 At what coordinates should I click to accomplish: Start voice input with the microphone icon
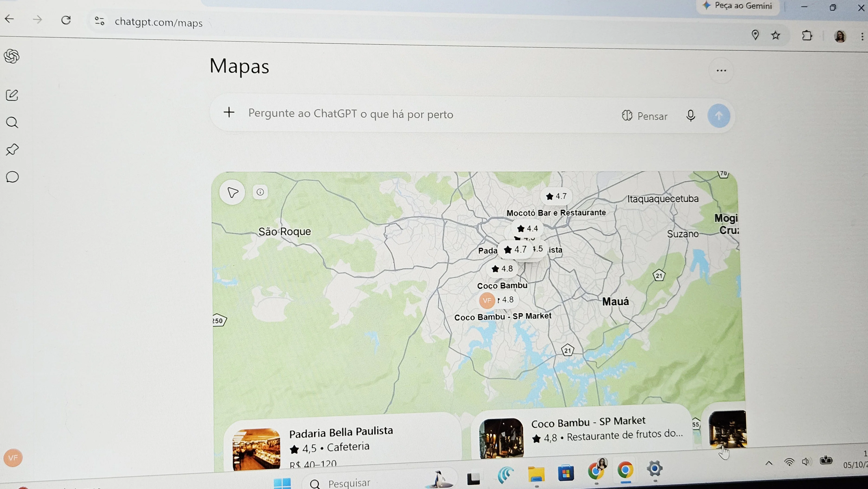[x=690, y=116]
